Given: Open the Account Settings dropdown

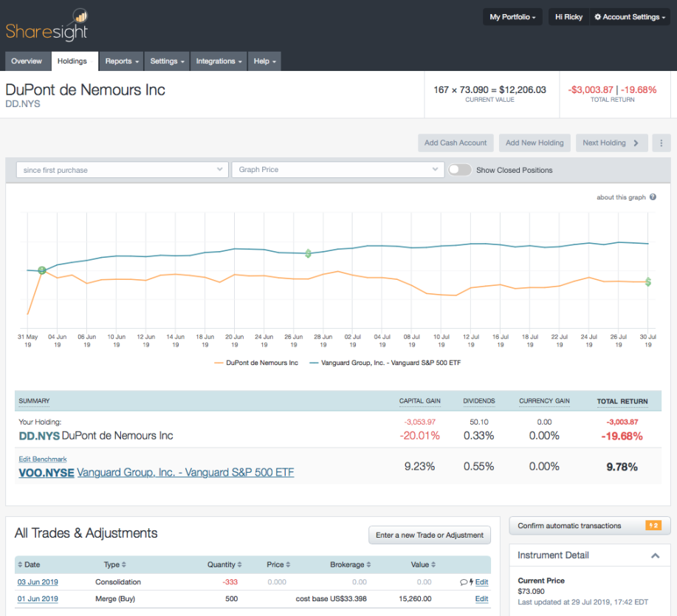Looking at the screenshot, I should (630, 17).
